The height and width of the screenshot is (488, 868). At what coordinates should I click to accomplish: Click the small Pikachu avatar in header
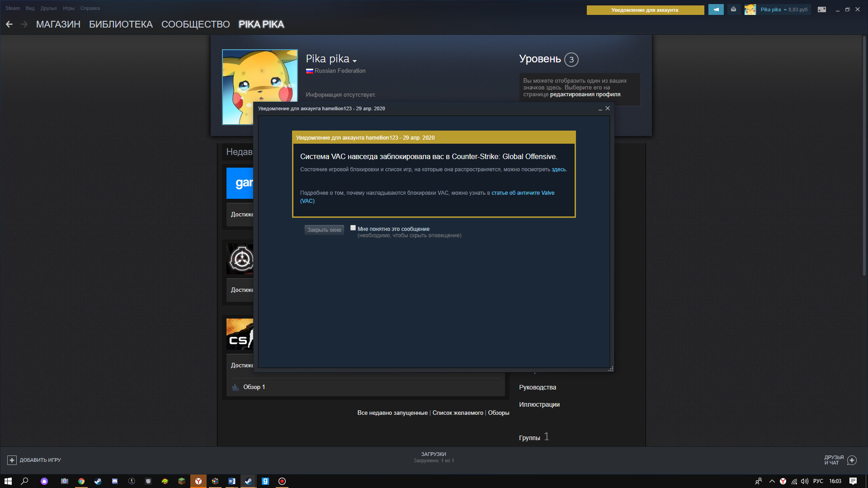coord(750,9)
